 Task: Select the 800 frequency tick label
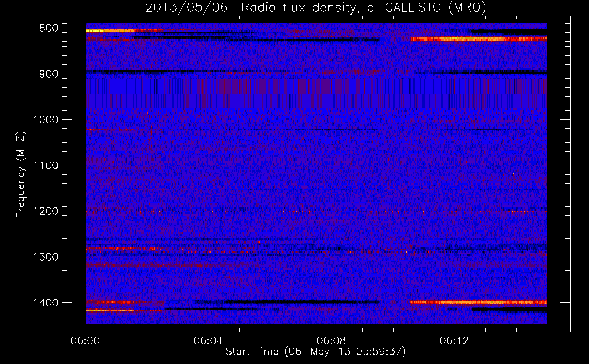pos(48,28)
